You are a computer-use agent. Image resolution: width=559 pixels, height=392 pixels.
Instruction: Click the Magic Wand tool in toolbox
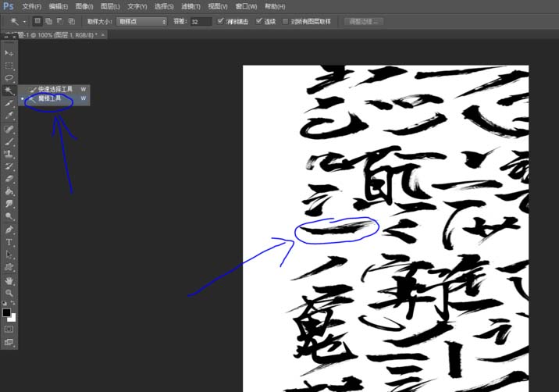(x=9, y=91)
